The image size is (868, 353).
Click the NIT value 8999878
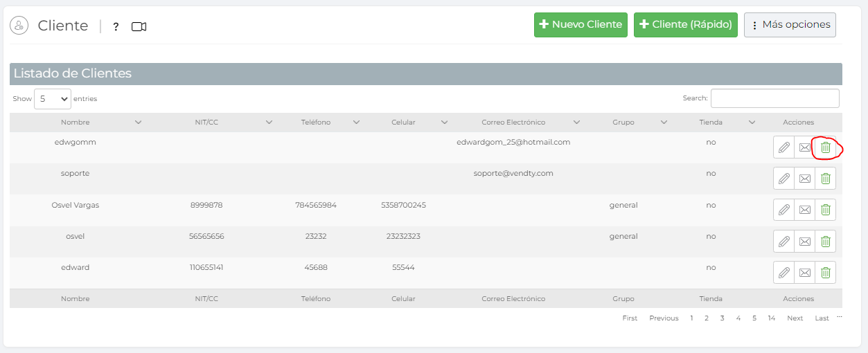point(206,205)
